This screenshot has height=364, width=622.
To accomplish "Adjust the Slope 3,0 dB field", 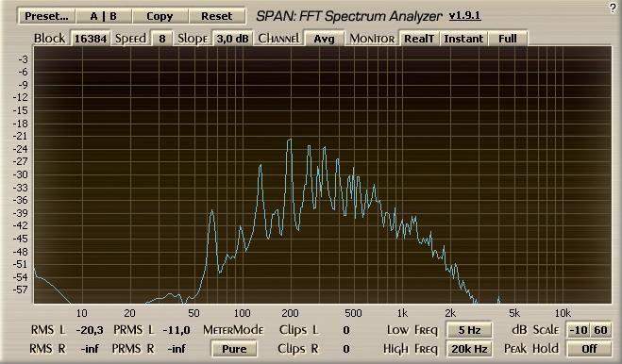I will point(232,39).
